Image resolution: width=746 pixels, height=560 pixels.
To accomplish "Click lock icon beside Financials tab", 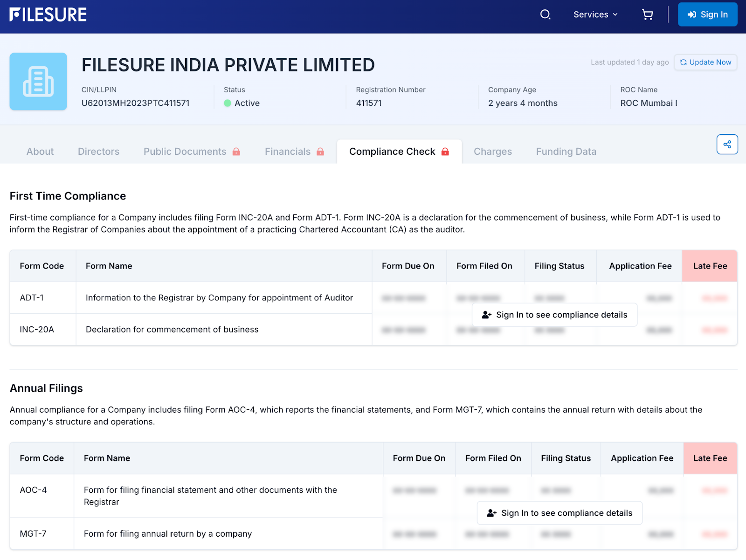I will pyautogui.click(x=320, y=152).
